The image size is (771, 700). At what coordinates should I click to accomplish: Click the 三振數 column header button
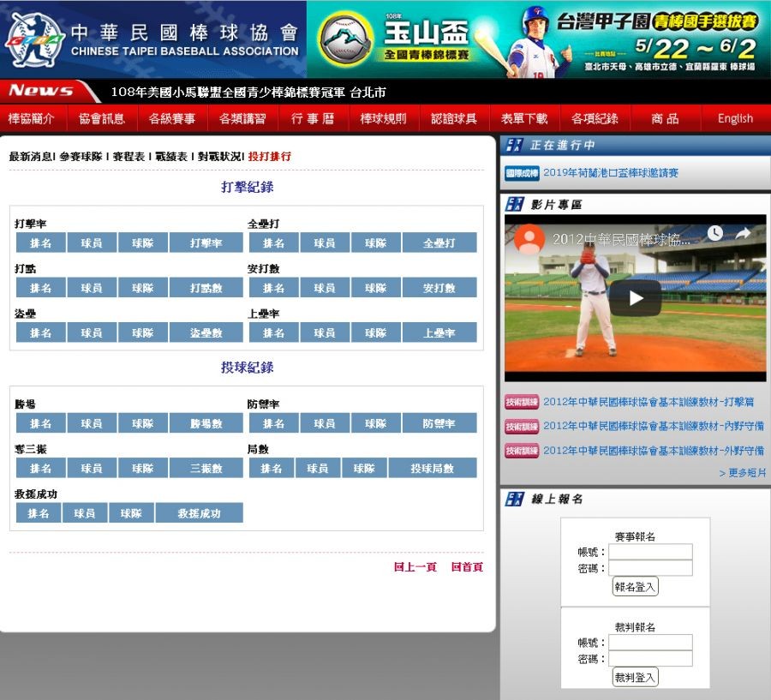[x=206, y=468]
